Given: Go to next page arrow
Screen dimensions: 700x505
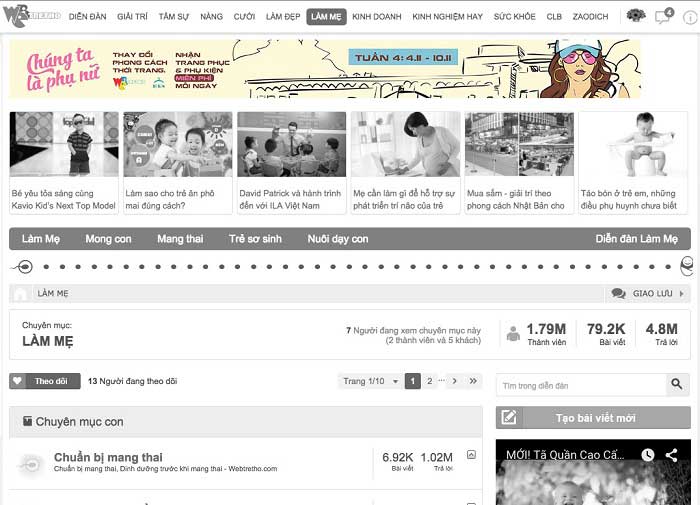Looking at the screenshot, I should 455,381.
